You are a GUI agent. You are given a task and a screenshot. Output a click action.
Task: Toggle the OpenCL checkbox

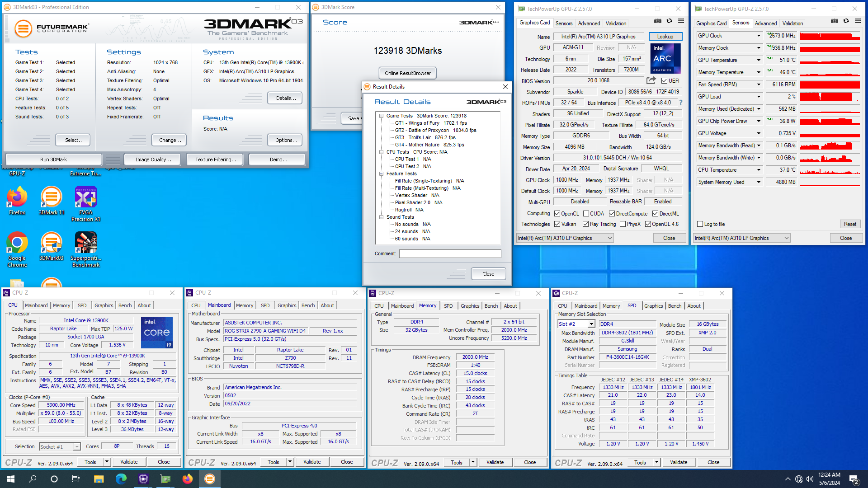tap(557, 214)
